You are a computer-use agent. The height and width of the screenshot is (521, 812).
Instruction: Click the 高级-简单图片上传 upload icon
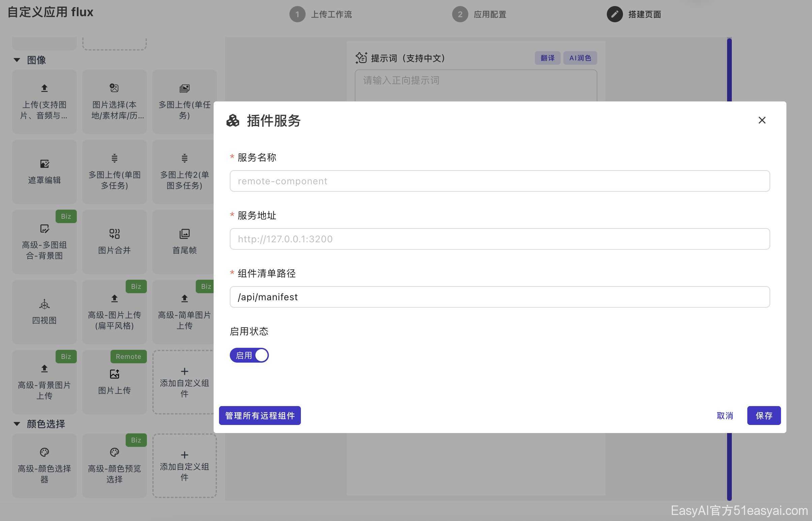click(x=184, y=298)
